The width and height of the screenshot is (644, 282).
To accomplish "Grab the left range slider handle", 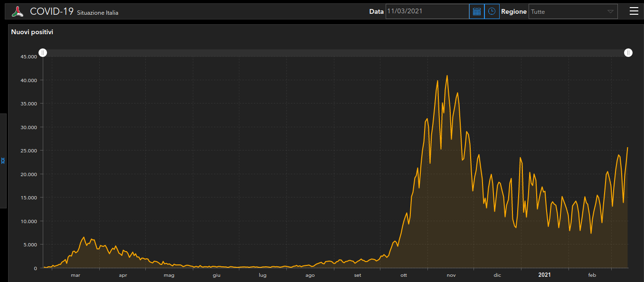I will [43, 53].
